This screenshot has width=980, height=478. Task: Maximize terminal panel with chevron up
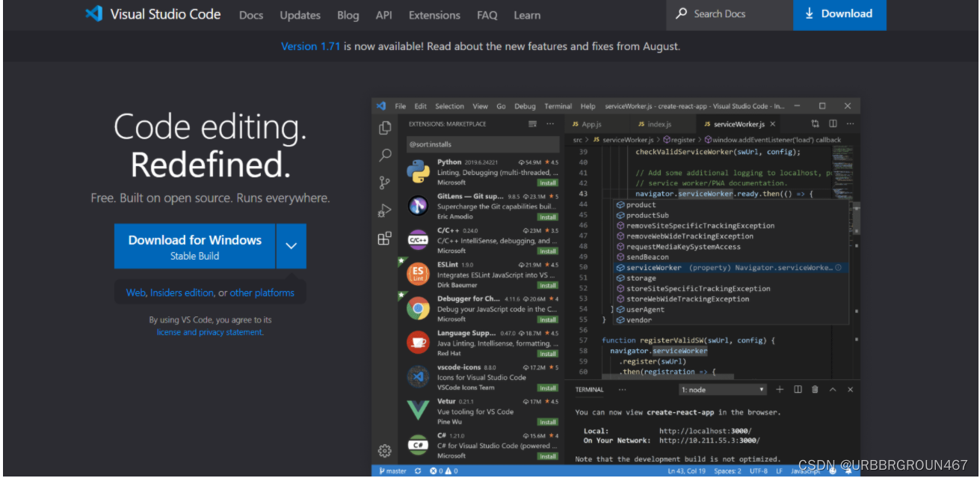click(833, 390)
